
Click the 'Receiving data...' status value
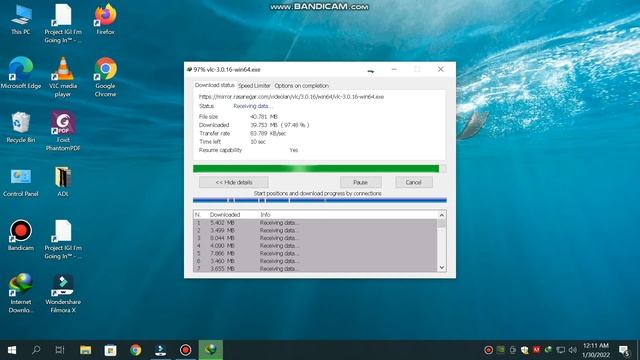(x=252, y=106)
